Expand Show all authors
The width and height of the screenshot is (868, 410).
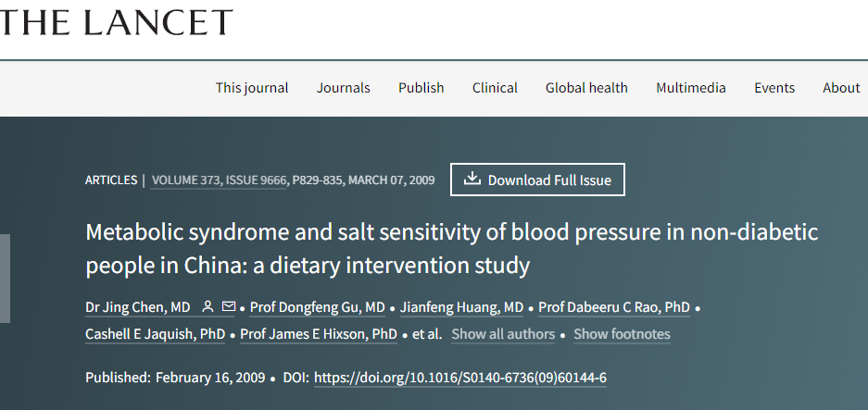[x=503, y=334]
